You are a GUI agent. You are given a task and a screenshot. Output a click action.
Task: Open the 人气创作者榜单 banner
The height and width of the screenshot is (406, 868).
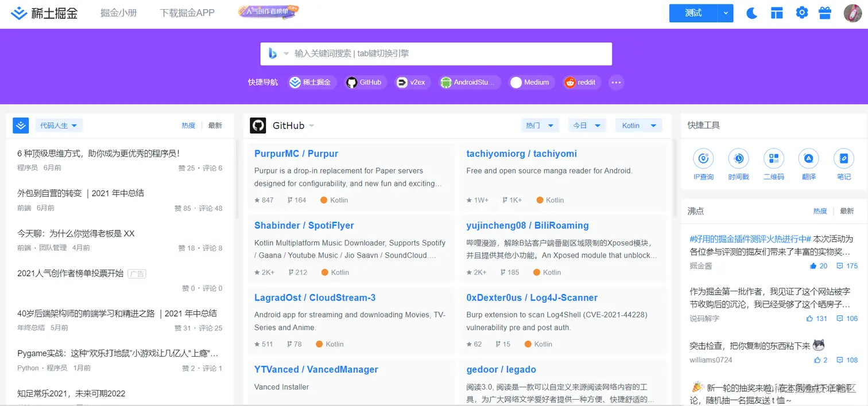[x=268, y=11]
